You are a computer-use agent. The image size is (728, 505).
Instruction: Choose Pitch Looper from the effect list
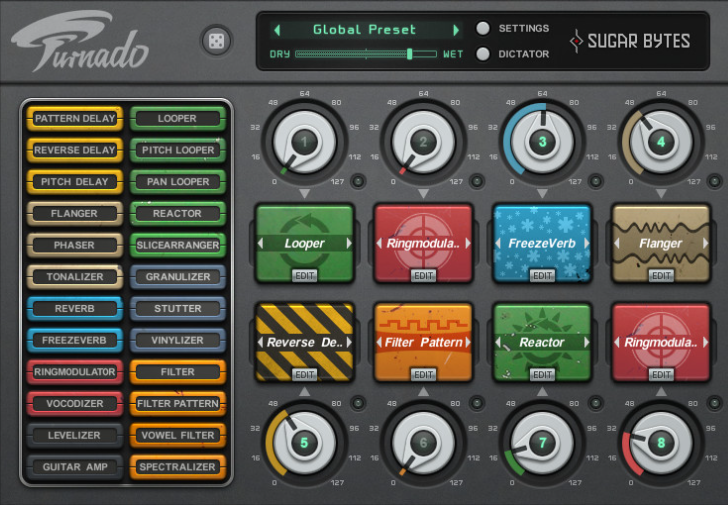178,150
